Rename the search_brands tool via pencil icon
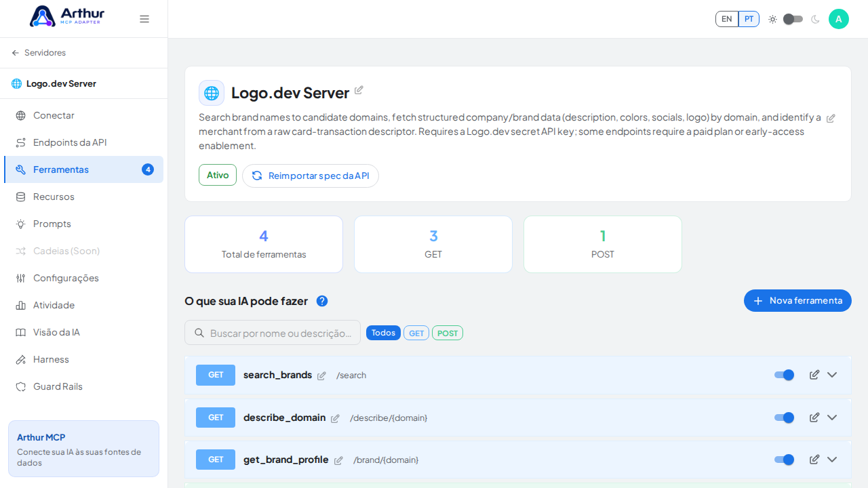This screenshot has height=488, width=868. point(321,376)
